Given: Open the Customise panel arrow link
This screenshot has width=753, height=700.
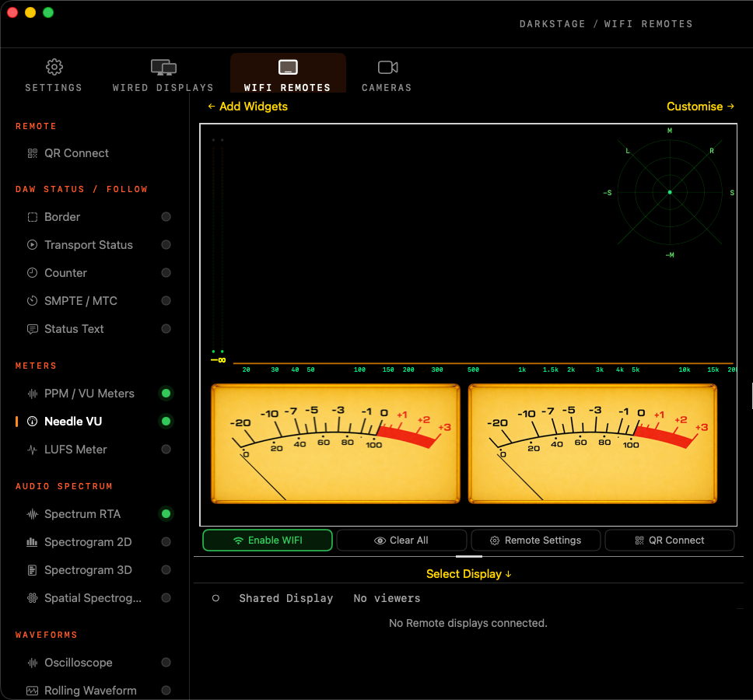Looking at the screenshot, I should [x=700, y=107].
